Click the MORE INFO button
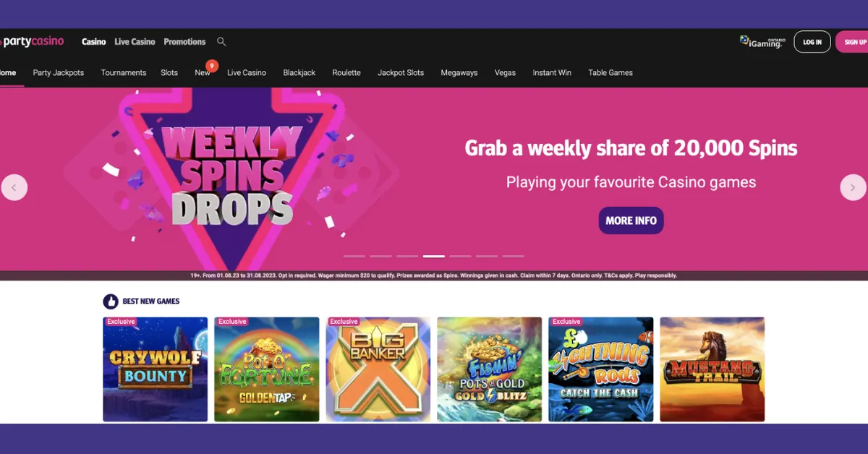 coord(631,220)
